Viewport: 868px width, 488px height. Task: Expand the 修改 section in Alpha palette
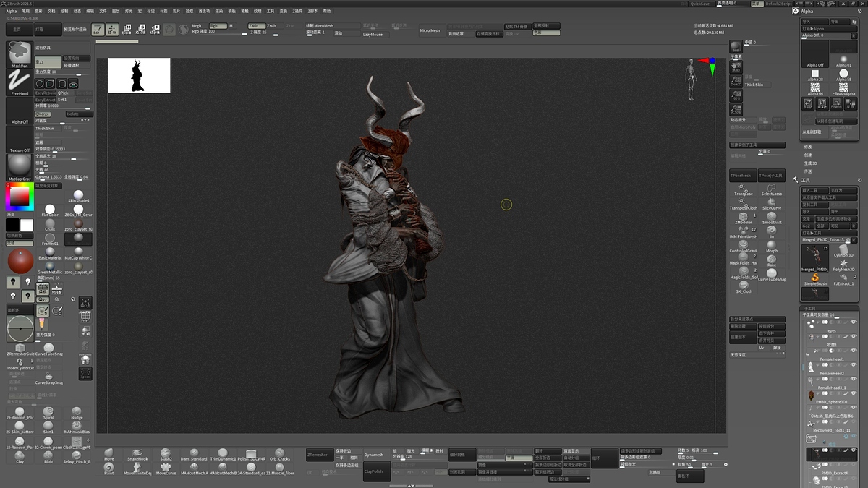click(808, 147)
